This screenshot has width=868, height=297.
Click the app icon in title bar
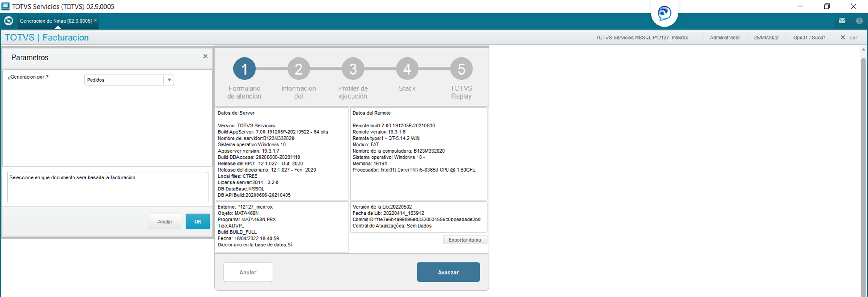click(x=5, y=6)
